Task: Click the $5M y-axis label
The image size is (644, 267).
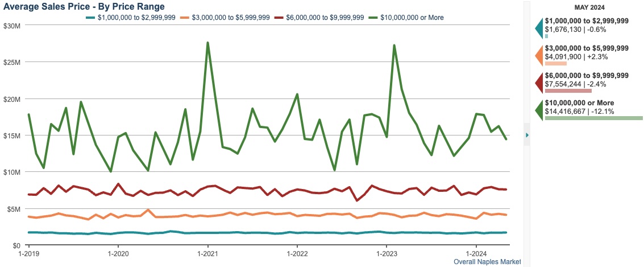Action: (x=13, y=208)
